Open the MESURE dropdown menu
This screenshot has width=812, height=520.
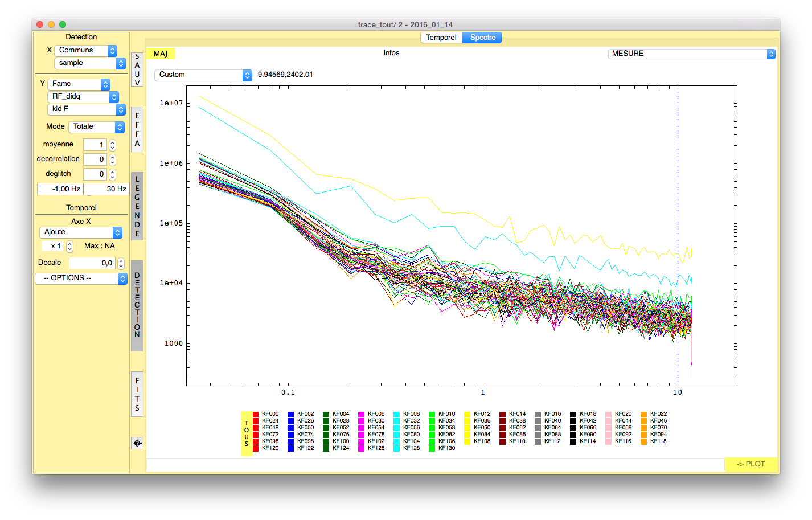691,54
